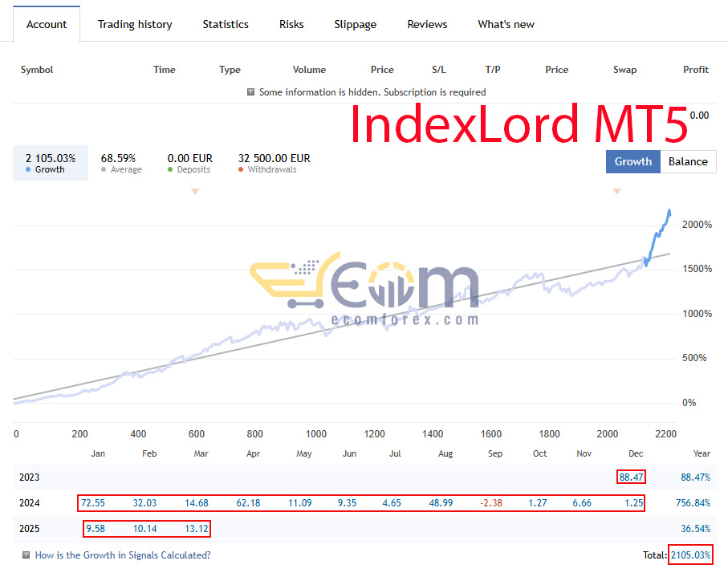This screenshot has width=728, height=577.
Task: Click the withdrawal marker triangle near the 2000 mark
Action: tap(617, 191)
